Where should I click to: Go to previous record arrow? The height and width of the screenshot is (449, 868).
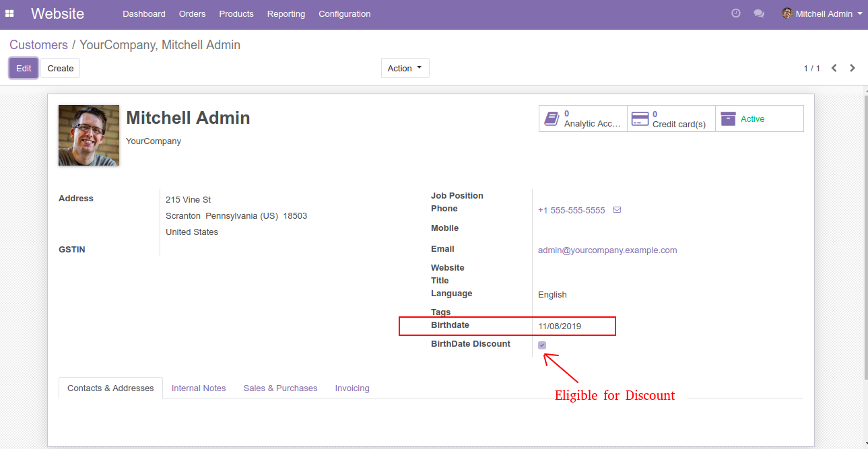pyautogui.click(x=834, y=68)
